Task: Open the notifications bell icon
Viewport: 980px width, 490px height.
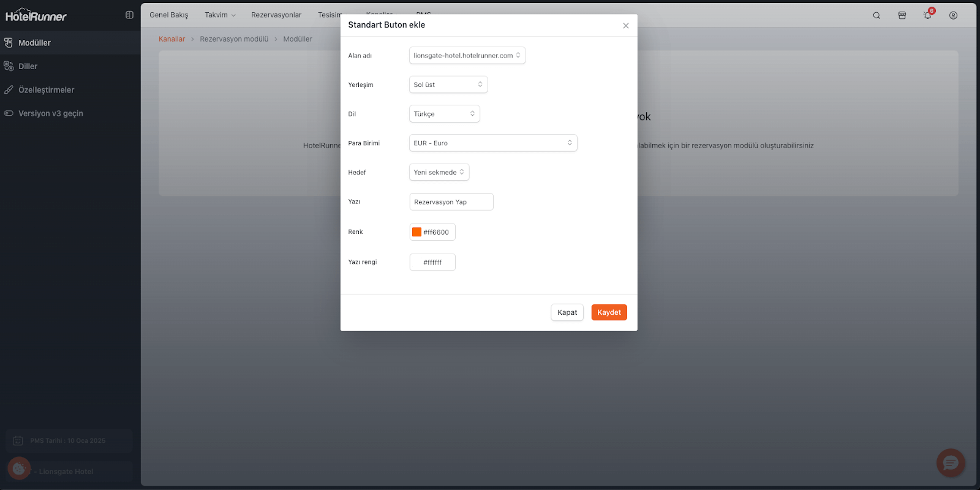Action: coord(927,15)
